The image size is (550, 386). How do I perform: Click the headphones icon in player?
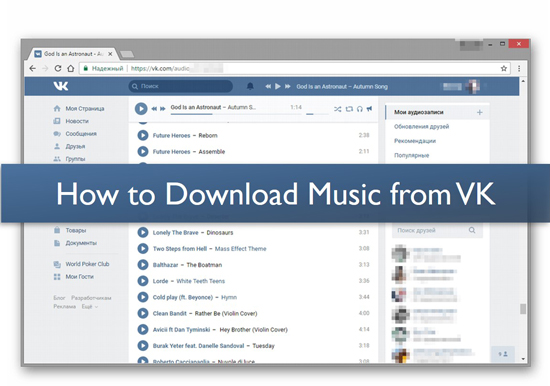pos(360,109)
